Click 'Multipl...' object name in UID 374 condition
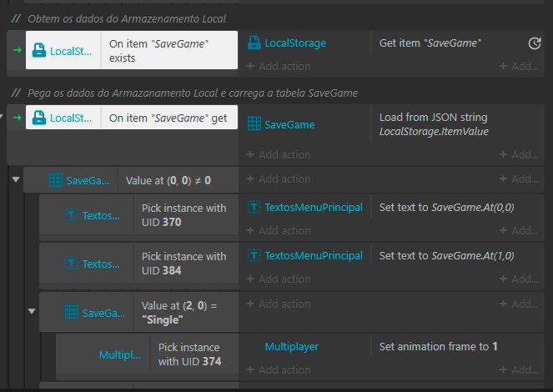The image size is (553, 392). [120, 354]
